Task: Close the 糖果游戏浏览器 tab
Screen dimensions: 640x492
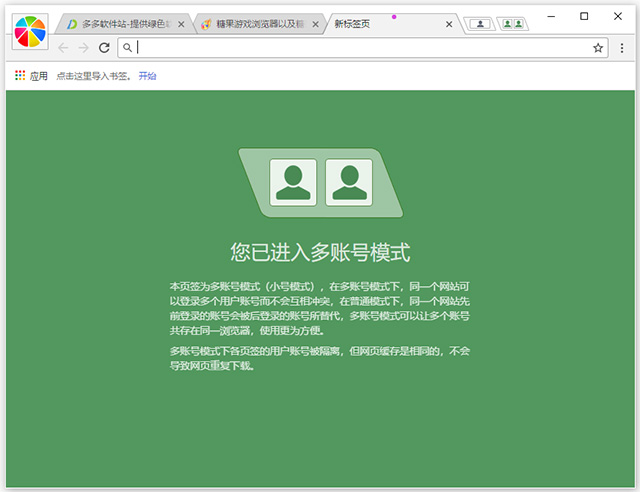Action: click(x=316, y=24)
